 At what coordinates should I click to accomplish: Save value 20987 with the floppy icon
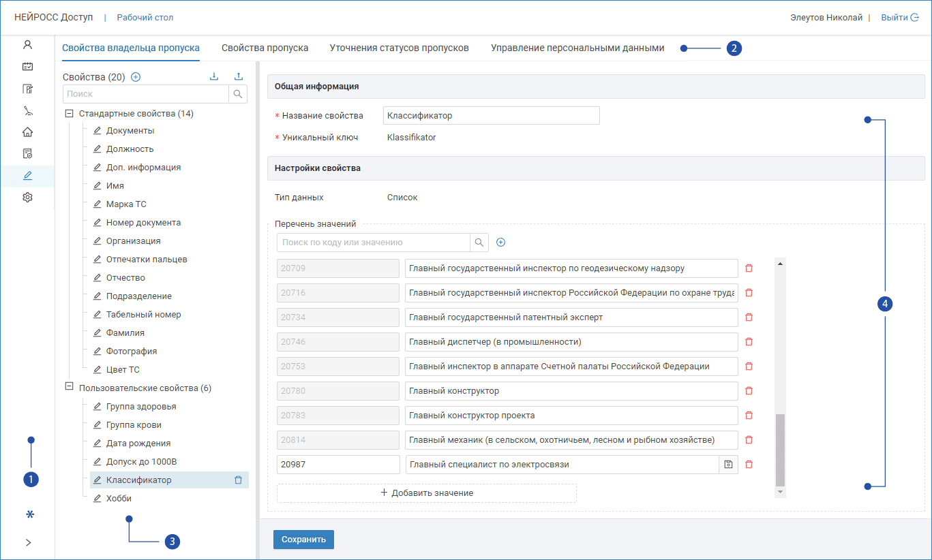point(728,465)
